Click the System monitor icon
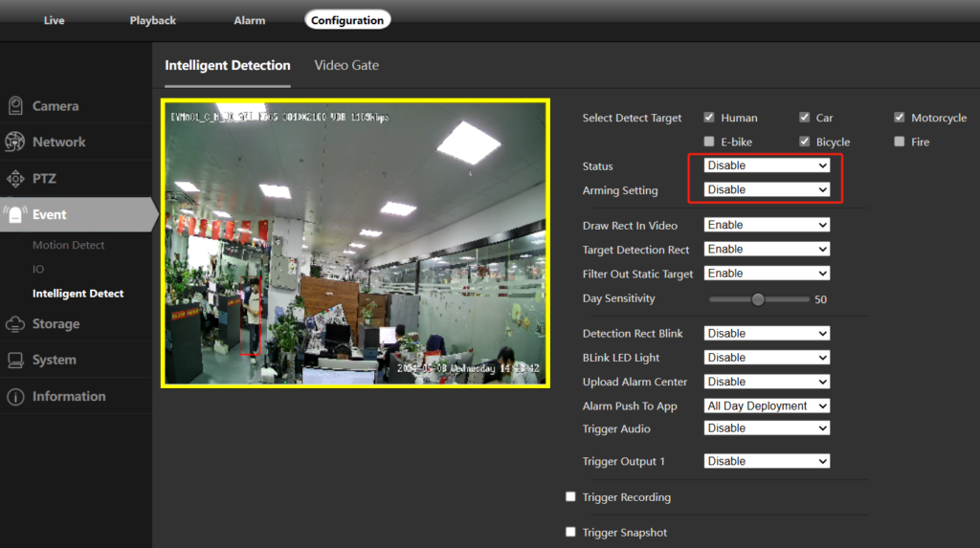980x548 pixels. coord(15,361)
